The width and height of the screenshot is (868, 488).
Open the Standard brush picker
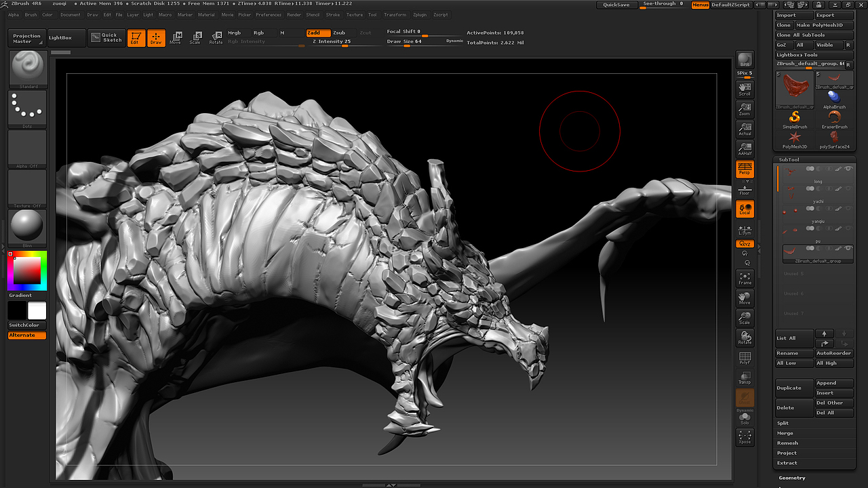[28, 69]
